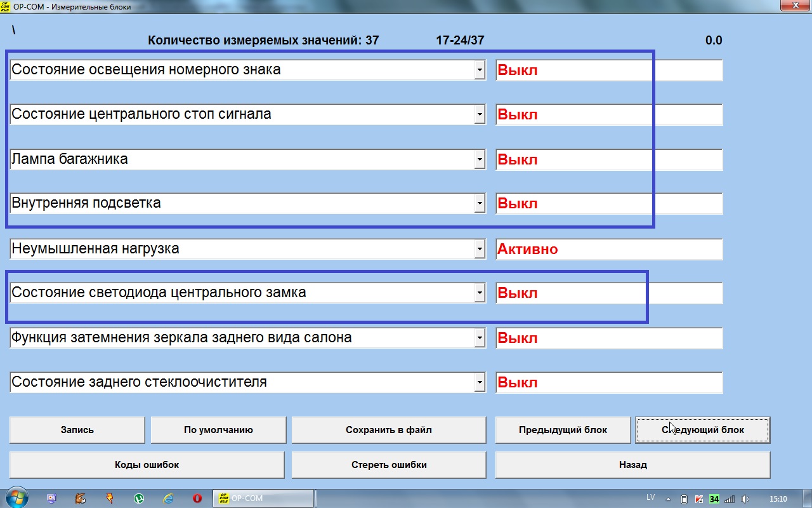The width and height of the screenshot is (812, 508).
Task: Click the battery status tray icon
Action: [684, 498]
